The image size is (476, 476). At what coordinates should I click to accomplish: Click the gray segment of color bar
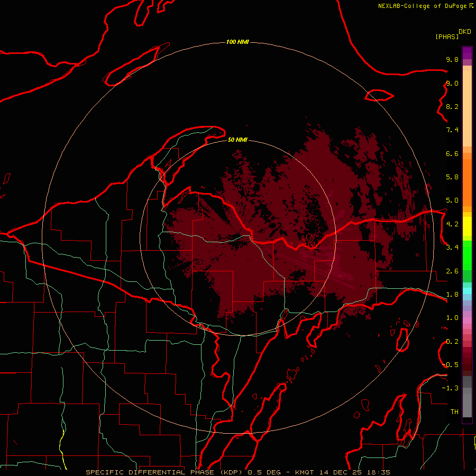click(467, 396)
